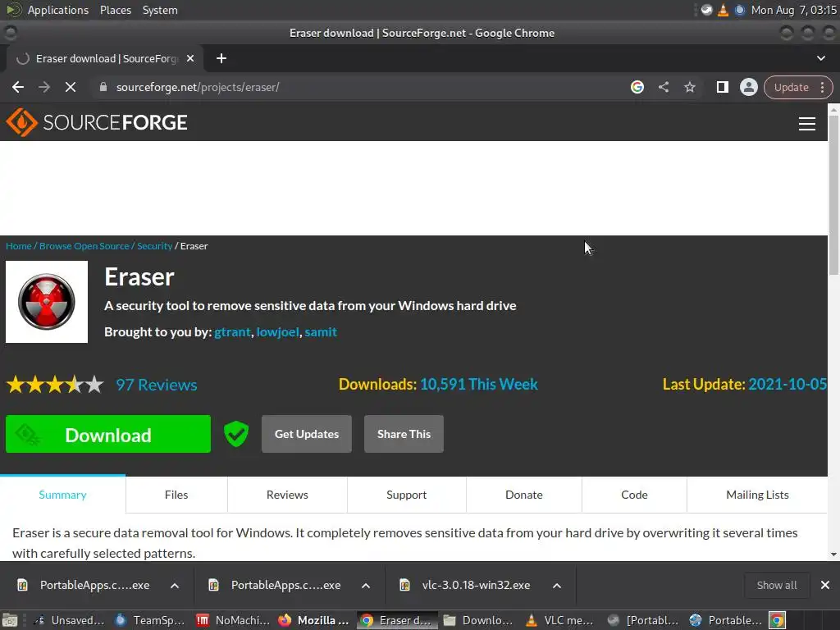
Task: Open Chrome's three-dot menu
Action: [822, 87]
